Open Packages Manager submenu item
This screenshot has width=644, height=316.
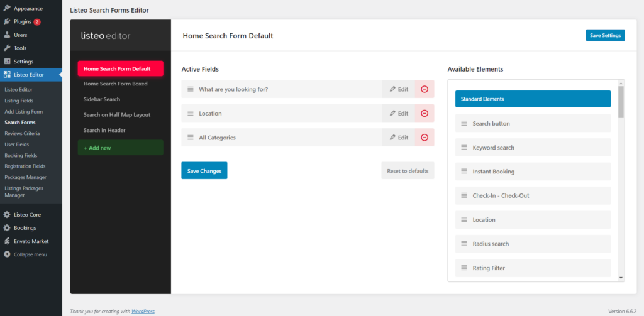click(x=25, y=177)
